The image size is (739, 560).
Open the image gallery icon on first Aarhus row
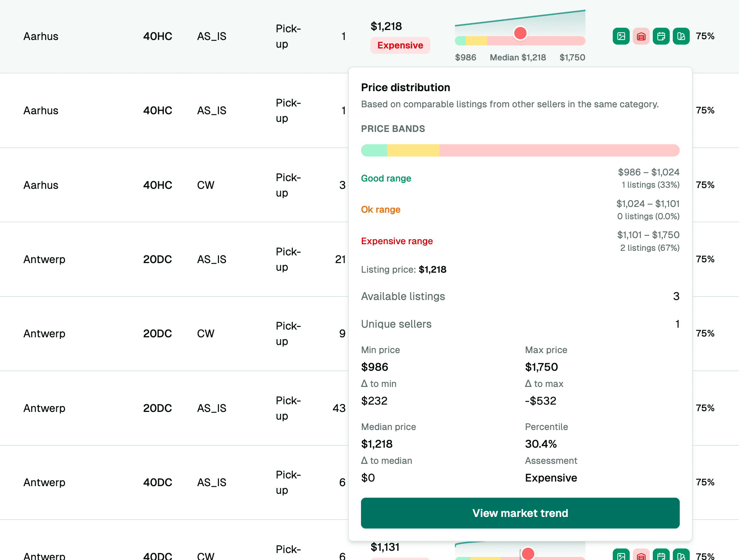[x=621, y=36]
